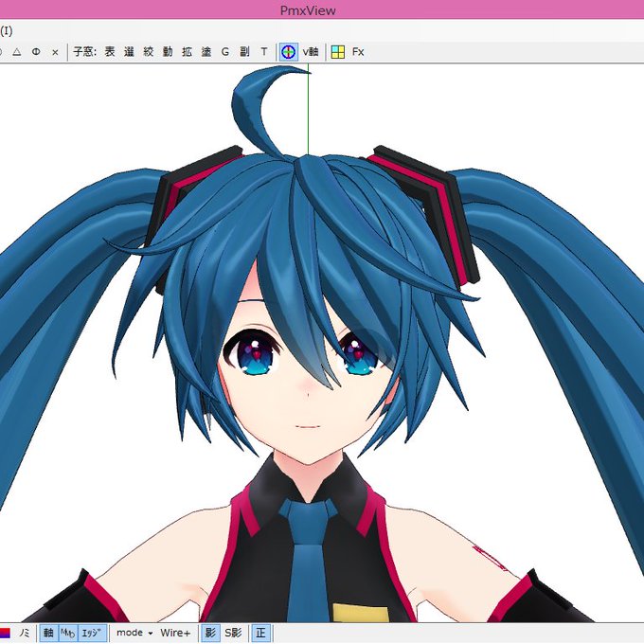644x644 pixels.
Task: Open the G sub-window
Action: (225, 52)
